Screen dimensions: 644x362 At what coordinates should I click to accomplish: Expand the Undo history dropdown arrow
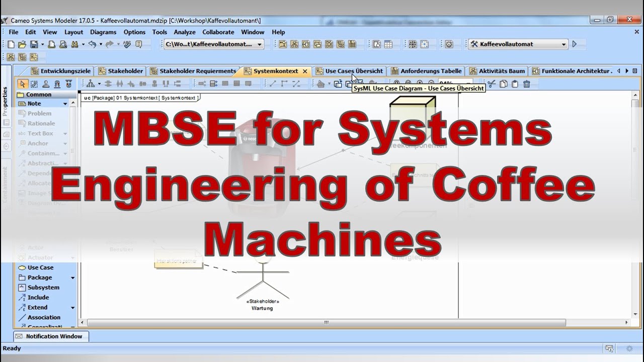tap(100, 44)
